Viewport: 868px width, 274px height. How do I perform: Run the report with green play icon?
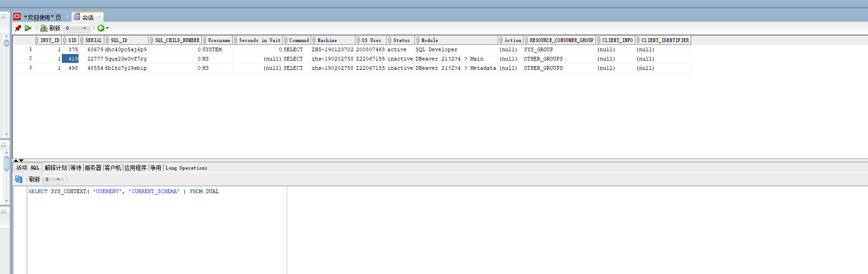28,28
